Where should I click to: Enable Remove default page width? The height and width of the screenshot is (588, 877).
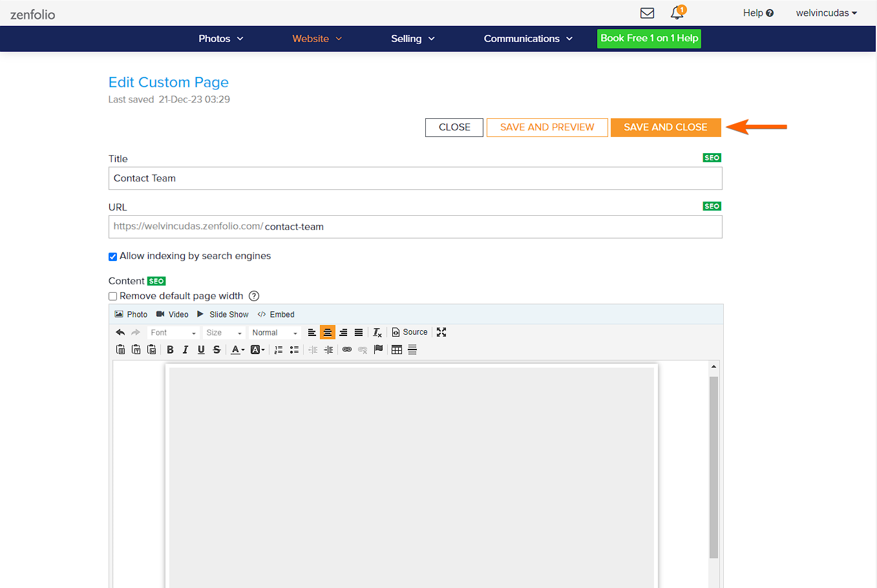(x=112, y=297)
